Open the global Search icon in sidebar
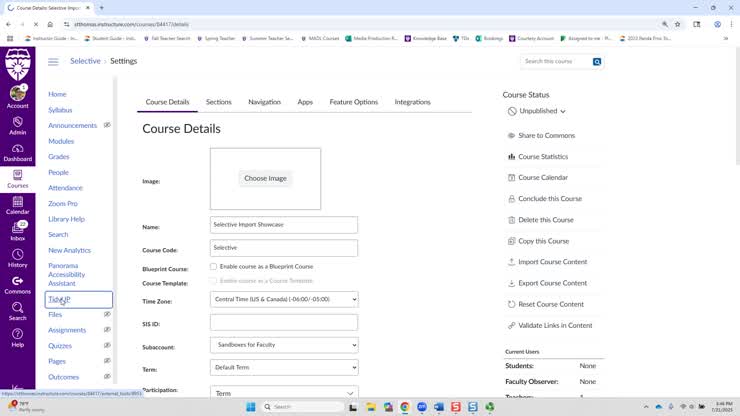The width and height of the screenshot is (740, 416). pyautogui.click(x=17, y=311)
